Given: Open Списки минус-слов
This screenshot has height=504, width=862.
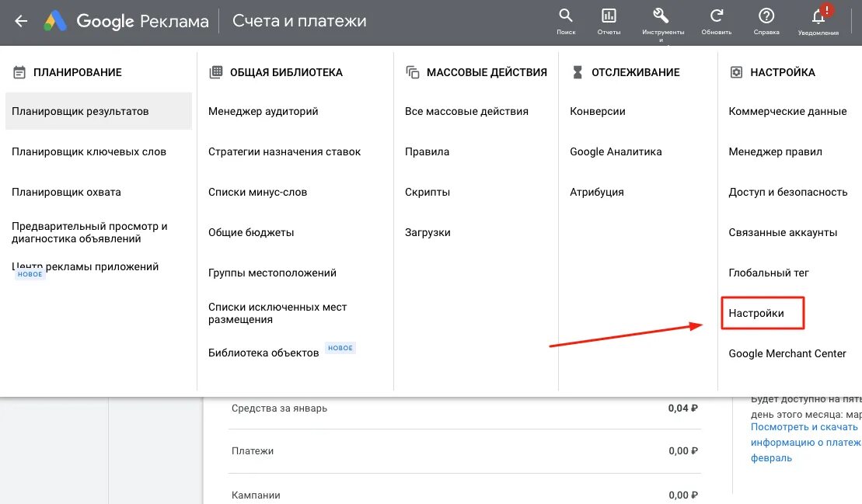Looking at the screenshot, I should pos(257,192).
